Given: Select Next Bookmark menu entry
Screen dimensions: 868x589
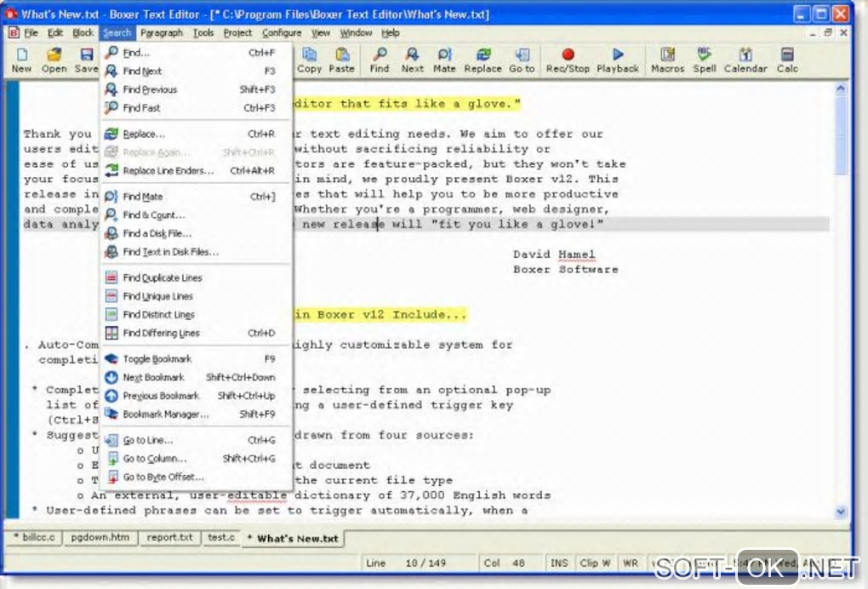Looking at the screenshot, I should (x=197, y=378).
